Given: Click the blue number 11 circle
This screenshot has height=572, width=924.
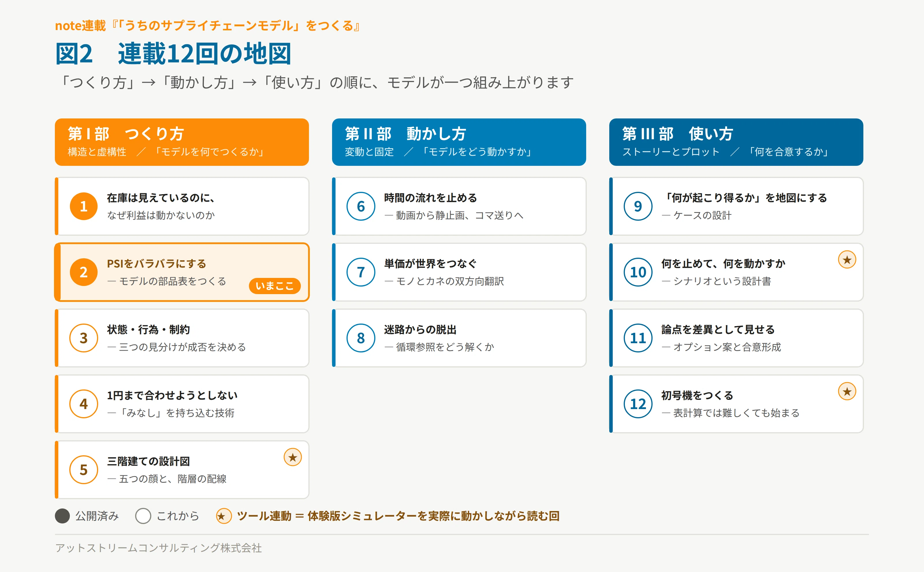Looking at the screenshot, I should 638,338.
